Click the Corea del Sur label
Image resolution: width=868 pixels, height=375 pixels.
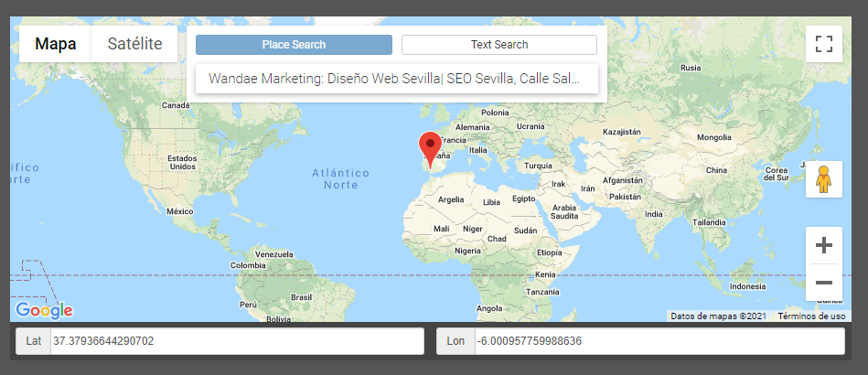click(x=777, y=174)
